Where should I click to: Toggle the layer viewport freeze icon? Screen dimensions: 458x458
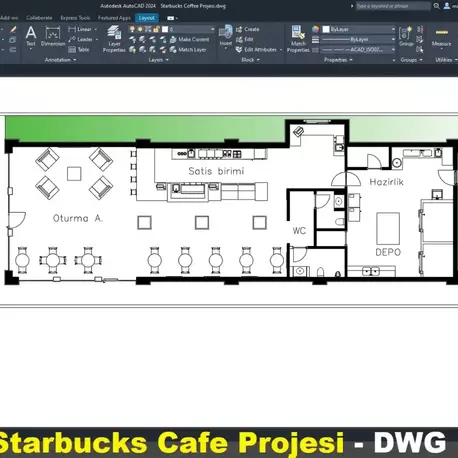tap(149, 29)
